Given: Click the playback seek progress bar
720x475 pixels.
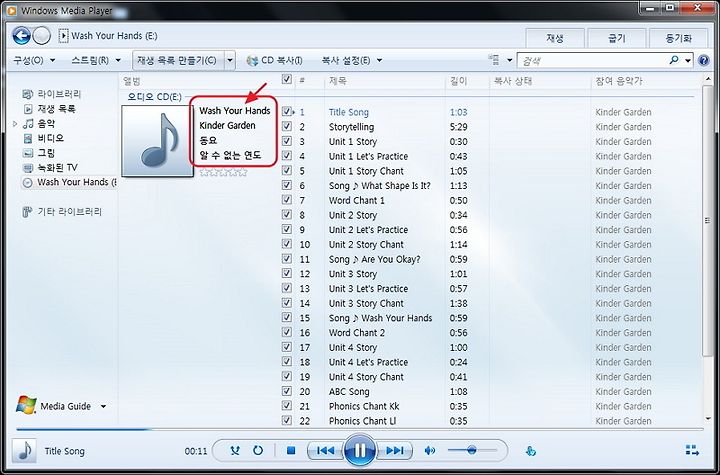Looking at the screenshot, I should 360,429.
